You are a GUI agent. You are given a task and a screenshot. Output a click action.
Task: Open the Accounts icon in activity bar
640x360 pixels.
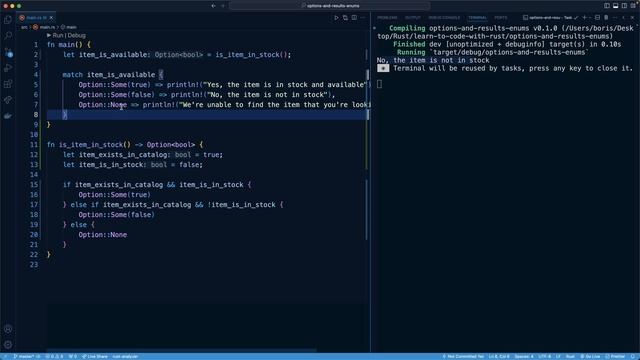[8, 329]
